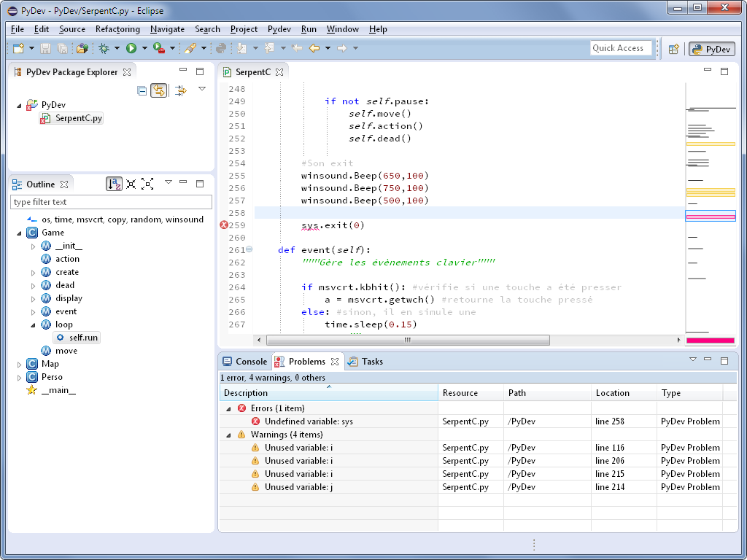Switch to the Console tab
The width and height of the screenshot is (747, 560).
tap(245, 362)
